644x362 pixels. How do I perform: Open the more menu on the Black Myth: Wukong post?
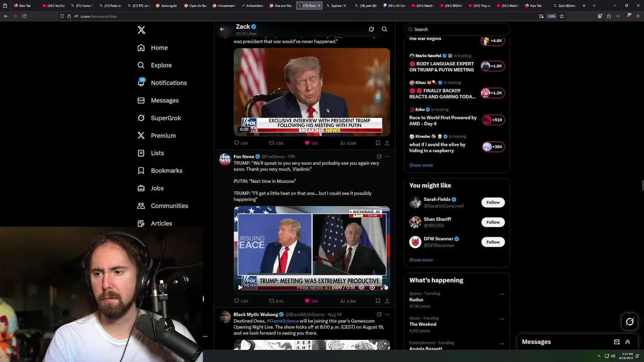pyautogui.click(x=387, y=315)
